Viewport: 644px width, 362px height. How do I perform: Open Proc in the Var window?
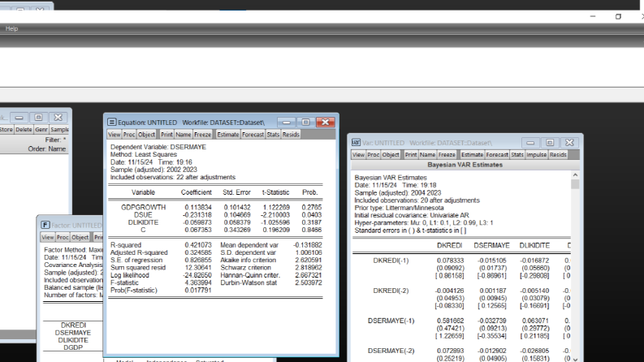tap(373, 155)
